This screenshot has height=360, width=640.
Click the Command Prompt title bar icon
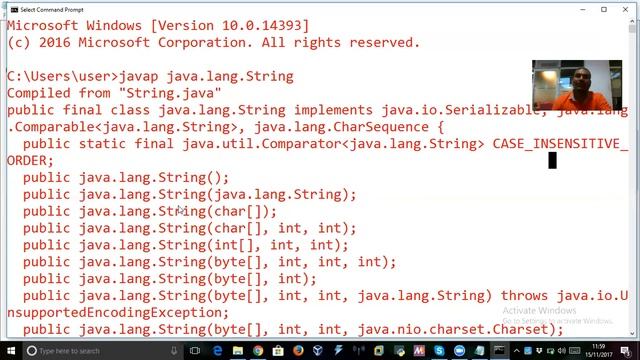point(15,9)
